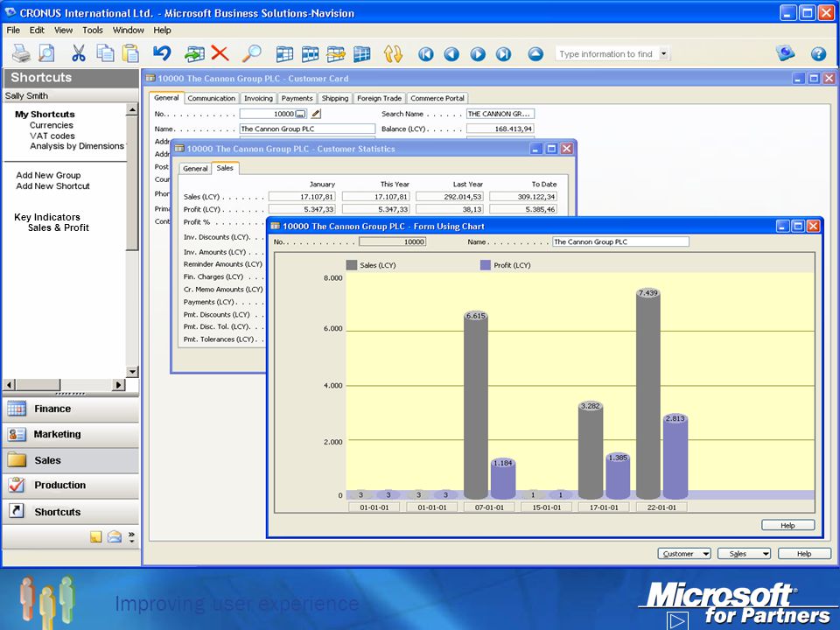Click the yellow note icon in navigation pane
The height and width of the screenshot is (630, 840).
point(96,536)
